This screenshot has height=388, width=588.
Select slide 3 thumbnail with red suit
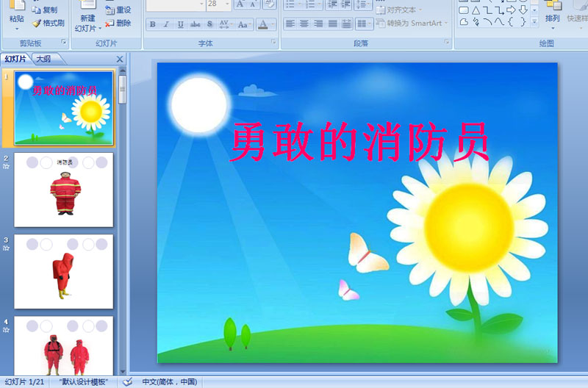pyautogui.click(x=63, y=271)
